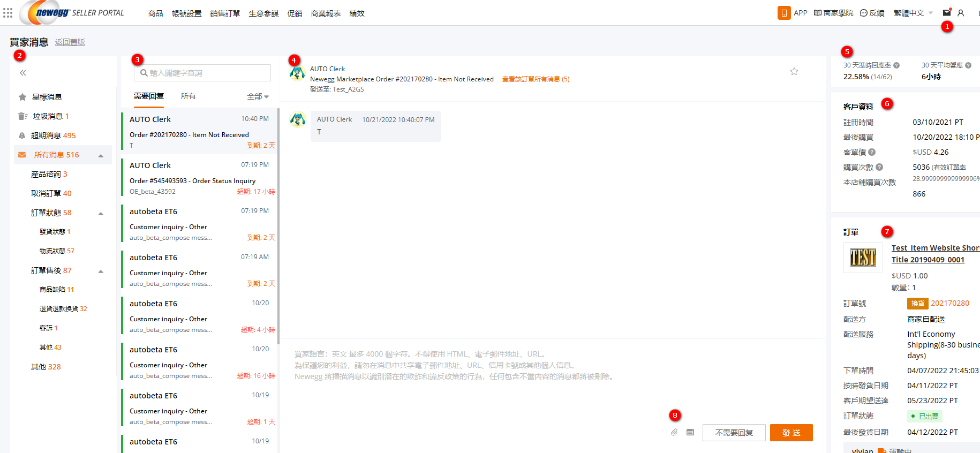Click the 返回舊版 link

(70, 42)
